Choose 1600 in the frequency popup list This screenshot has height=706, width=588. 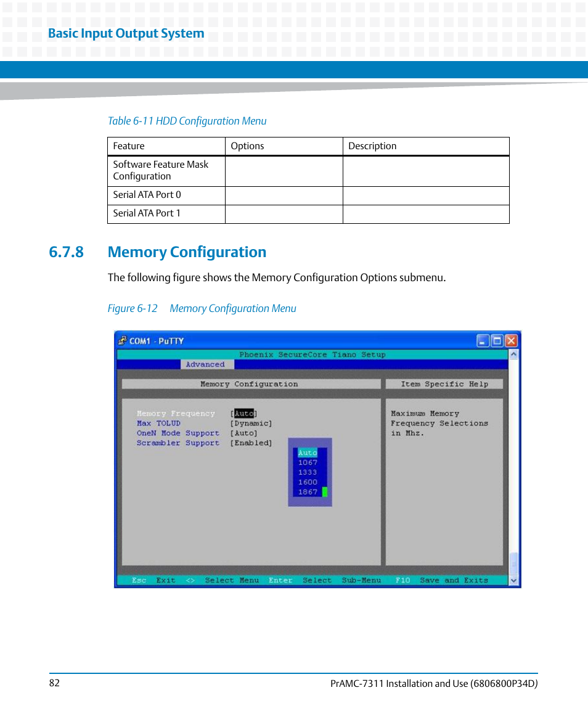308,482
